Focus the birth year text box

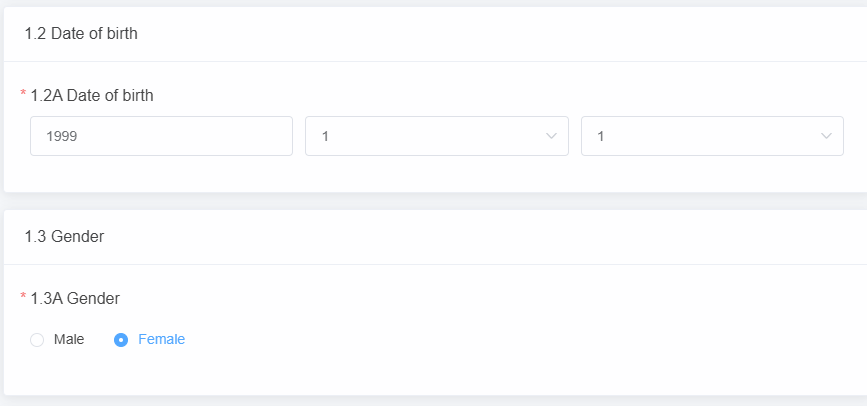coord(161,136)
